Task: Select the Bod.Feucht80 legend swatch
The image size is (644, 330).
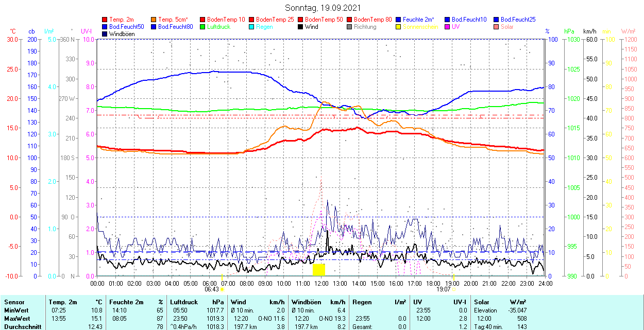Action: coord(154,27)
